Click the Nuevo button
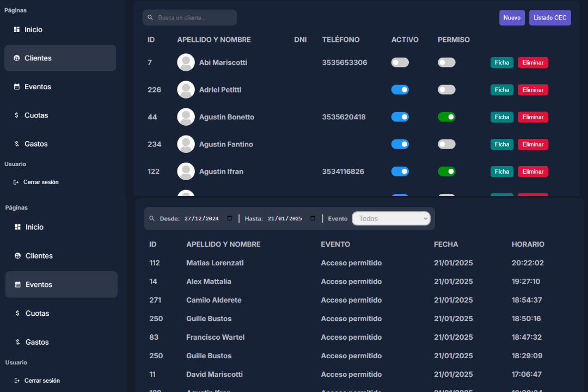The height and width of the screenshot is (392, 588). (x=512, y=18)
